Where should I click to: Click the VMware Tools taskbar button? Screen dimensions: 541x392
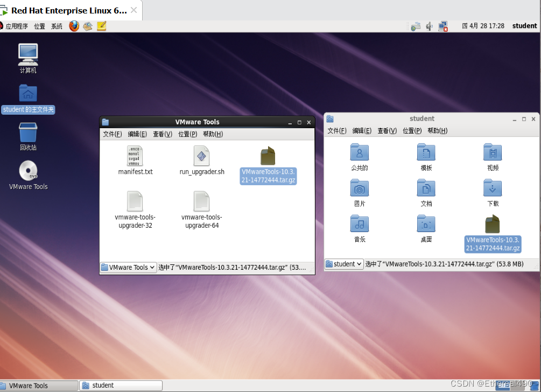pos(38,385)
